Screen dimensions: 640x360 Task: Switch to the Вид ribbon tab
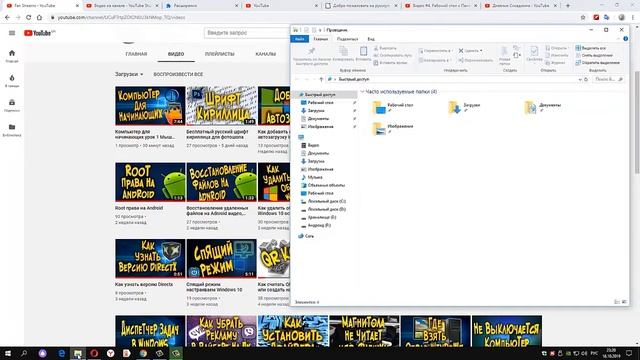tap(371, 39)
